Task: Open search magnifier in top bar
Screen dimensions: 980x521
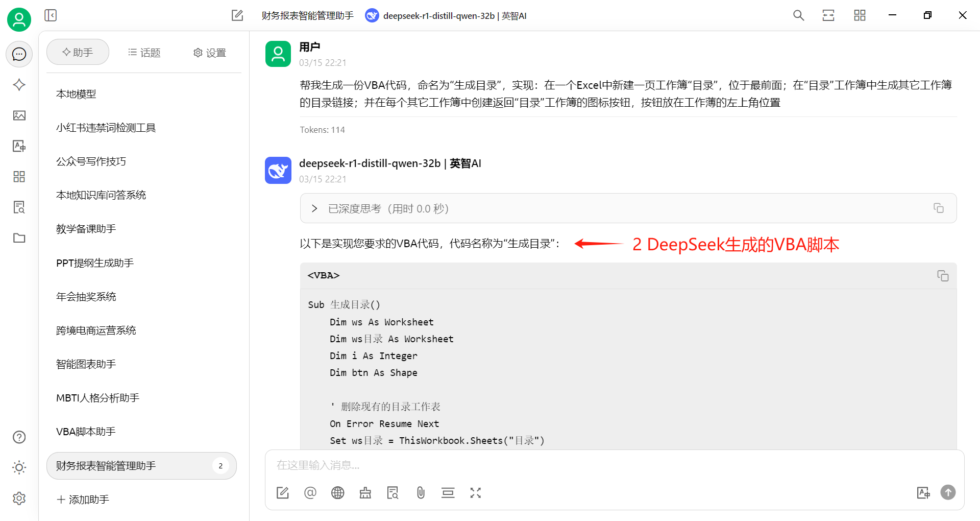Action: click(x=799, y=15)
